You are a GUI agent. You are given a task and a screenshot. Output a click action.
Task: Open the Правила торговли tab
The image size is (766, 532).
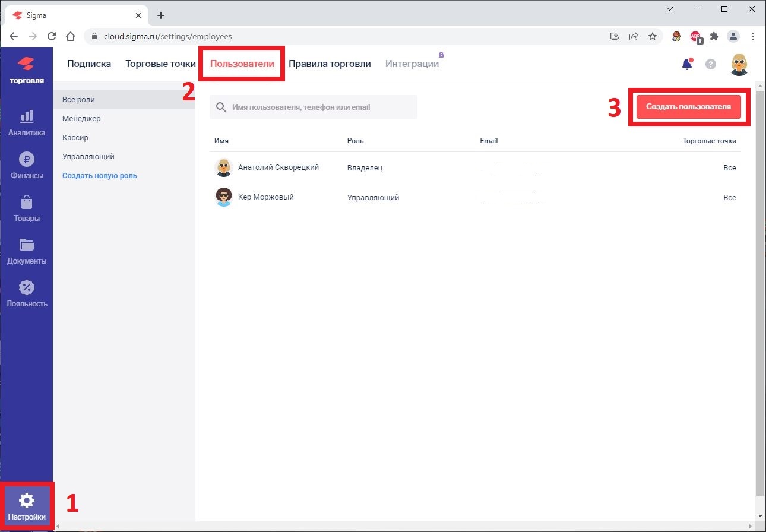pyautogui.click(x=330, y=64)
